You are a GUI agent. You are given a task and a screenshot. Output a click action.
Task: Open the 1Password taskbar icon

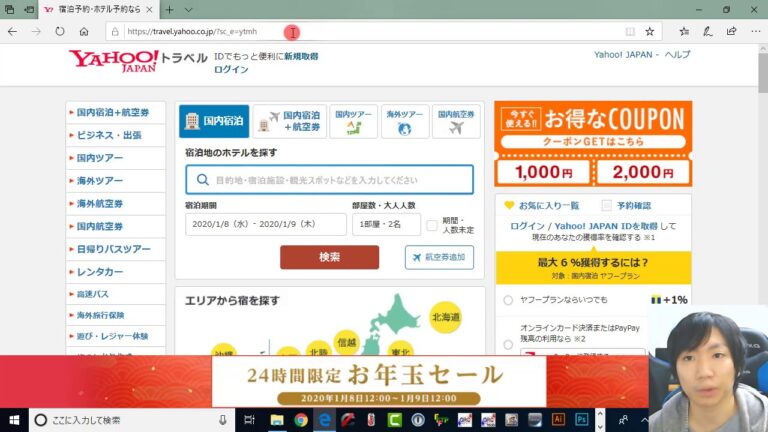(x=418, y=420)
